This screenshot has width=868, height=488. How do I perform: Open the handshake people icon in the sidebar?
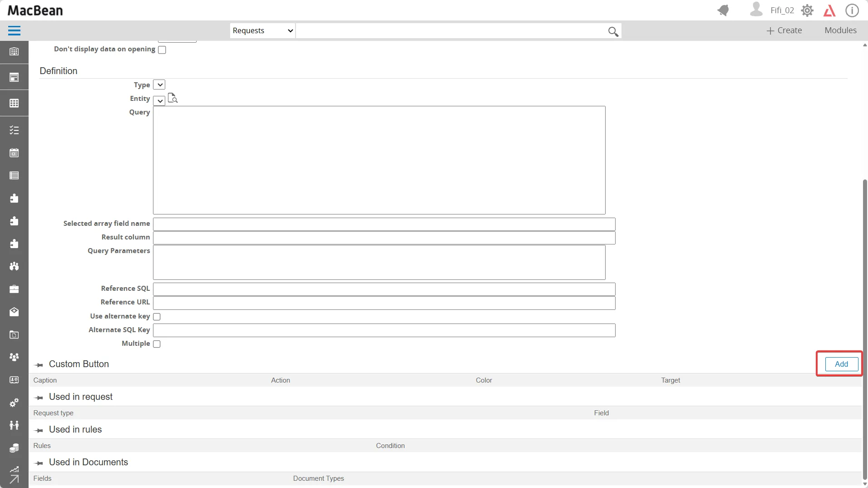(x=14, y=426)
